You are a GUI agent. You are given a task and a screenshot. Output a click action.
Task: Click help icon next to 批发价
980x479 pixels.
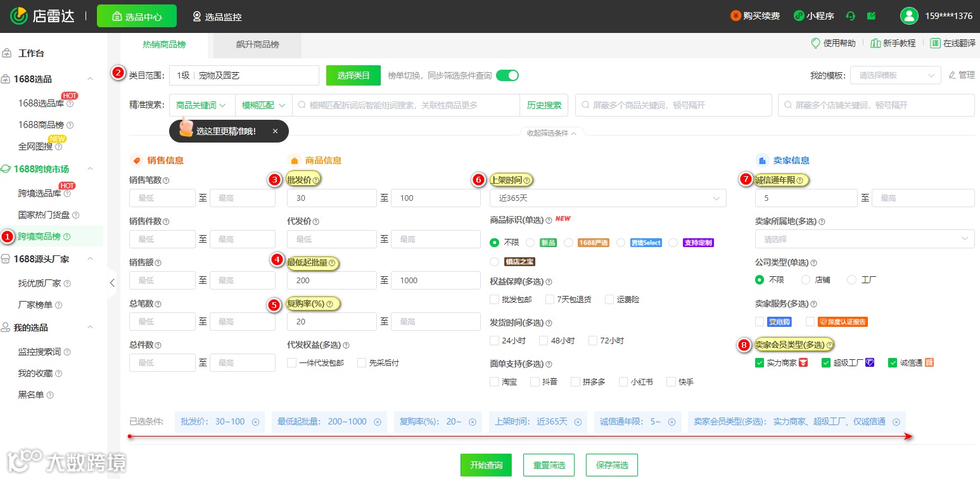point(315,180)
